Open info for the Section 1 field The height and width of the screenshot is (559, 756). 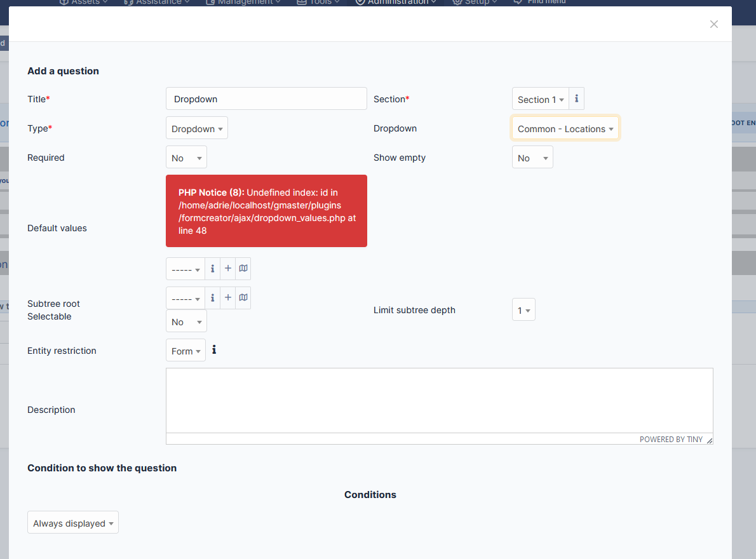[x=576, y=98]
